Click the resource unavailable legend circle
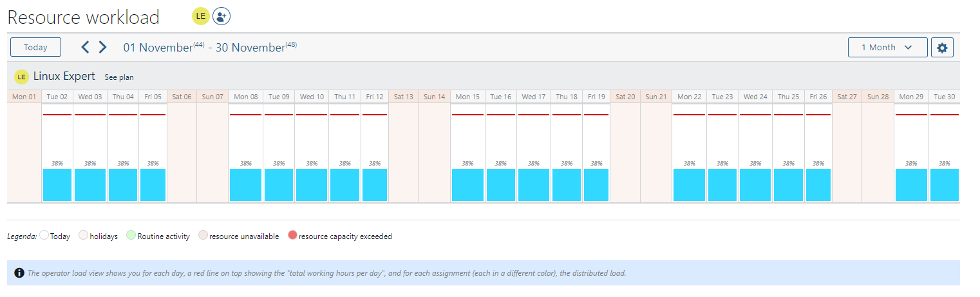980x297 pixels. tap(203, 236)
